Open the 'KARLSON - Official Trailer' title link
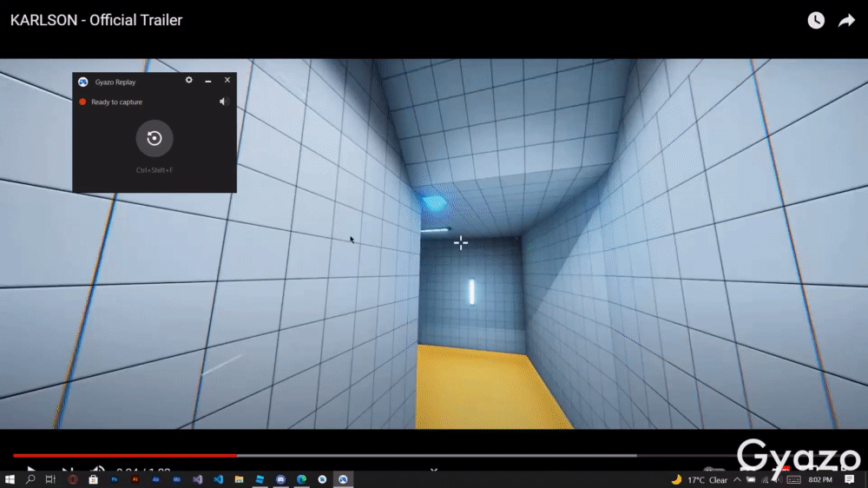The image size is (868, 488). point(96,20)
